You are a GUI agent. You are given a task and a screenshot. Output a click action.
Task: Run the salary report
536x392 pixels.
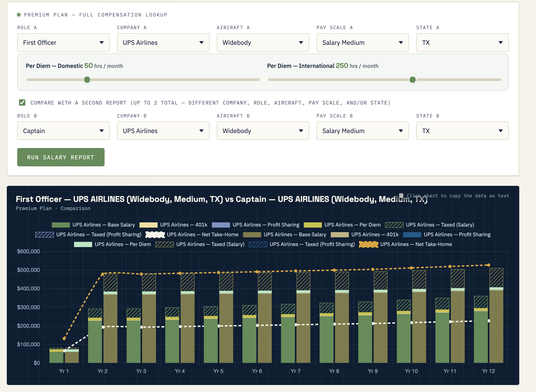(x=61, y=157)
